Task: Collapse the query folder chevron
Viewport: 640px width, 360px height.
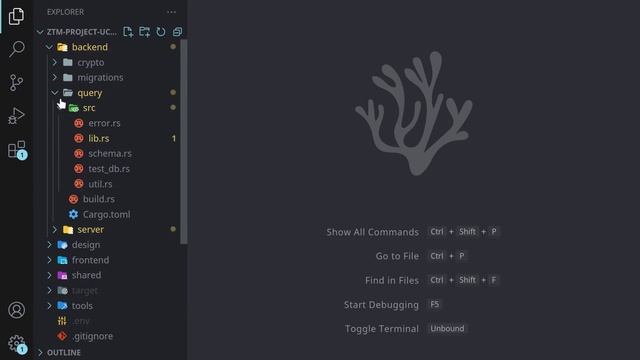Action: tap(55, 93)
